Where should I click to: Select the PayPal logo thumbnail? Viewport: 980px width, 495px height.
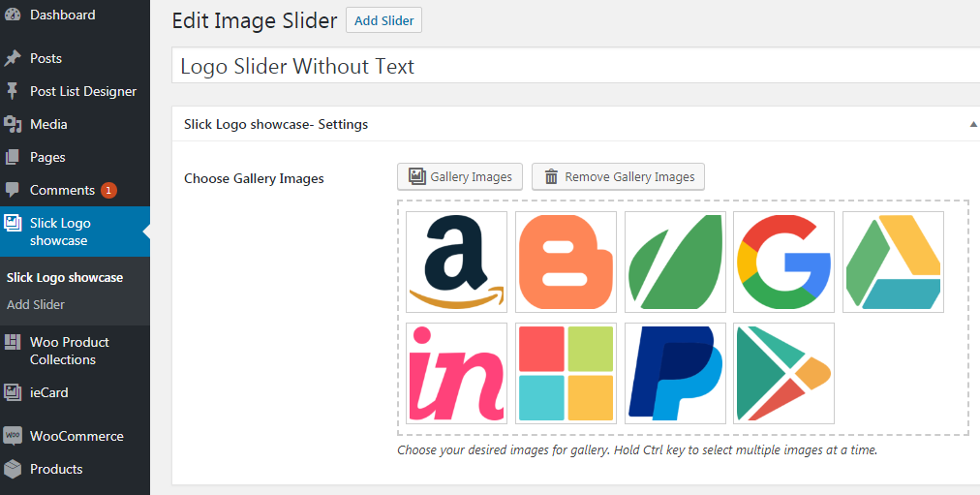click(675, 373)
